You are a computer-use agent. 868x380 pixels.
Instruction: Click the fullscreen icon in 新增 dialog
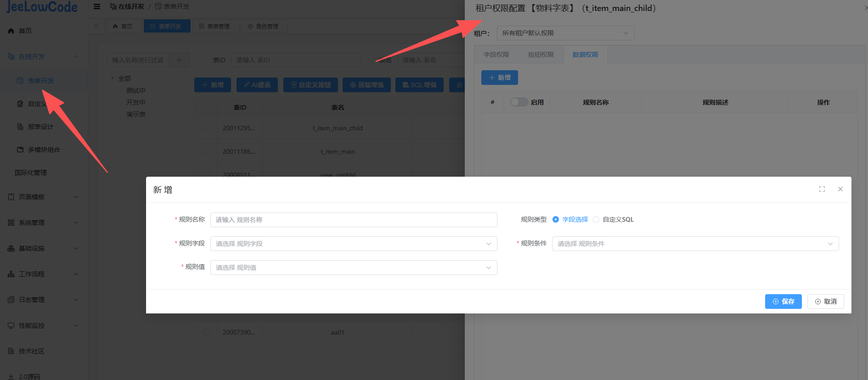click(x=822, y=189)
